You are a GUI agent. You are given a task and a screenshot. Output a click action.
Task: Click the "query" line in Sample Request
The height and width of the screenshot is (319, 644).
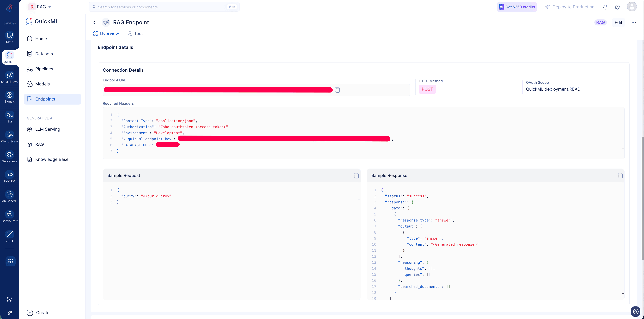(x=146, y=196)
